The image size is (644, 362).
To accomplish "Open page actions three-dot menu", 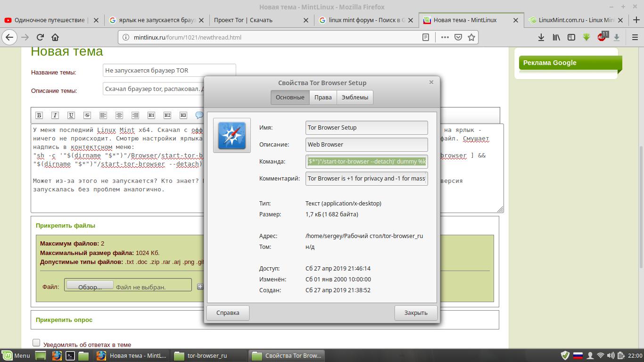I will [x=445, y=37].
